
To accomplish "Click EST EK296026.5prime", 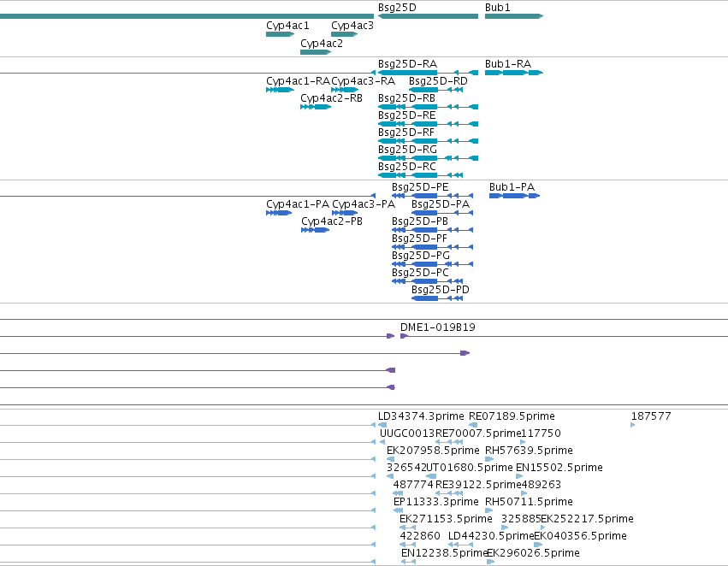I will (x=491, y=563).
